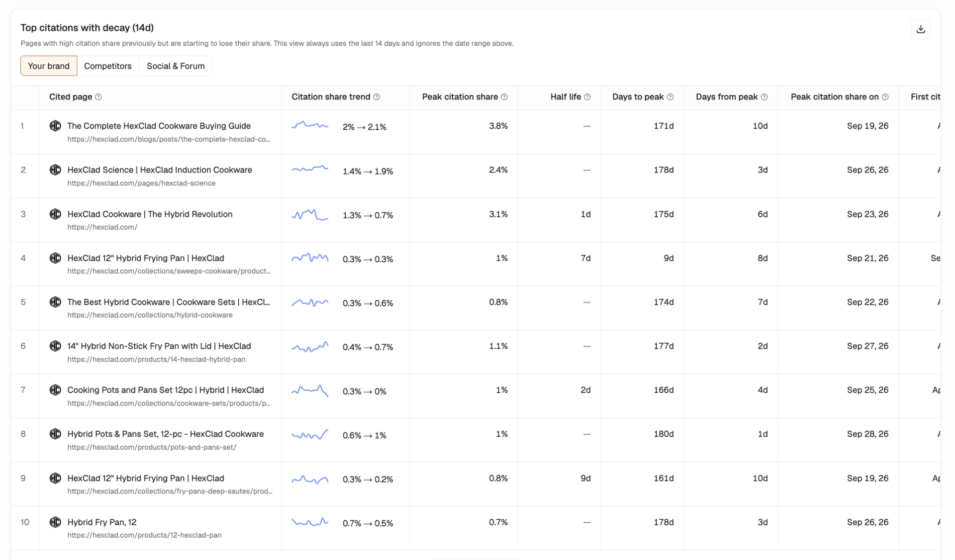Open help icon for Days from peak
Screen dimensions: 955x560
tap(764, 97)
